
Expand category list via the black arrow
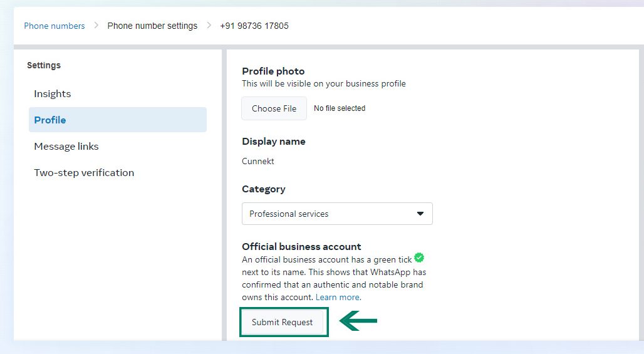click(420, 214)
